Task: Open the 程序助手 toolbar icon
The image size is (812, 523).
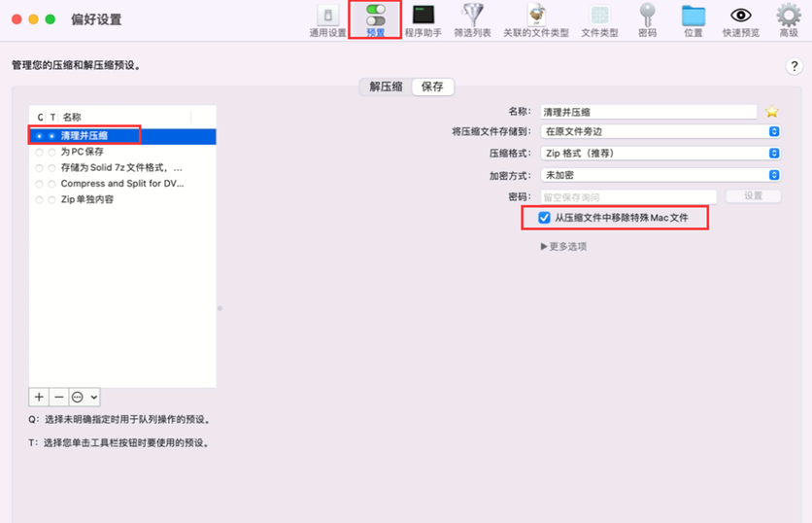Action: pyautogui.click(x=423, y=19)
